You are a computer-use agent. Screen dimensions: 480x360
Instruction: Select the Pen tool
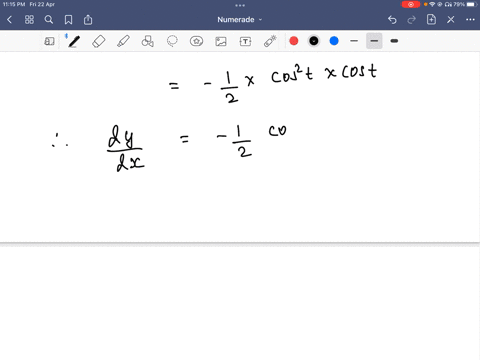[x=74, y=41]
